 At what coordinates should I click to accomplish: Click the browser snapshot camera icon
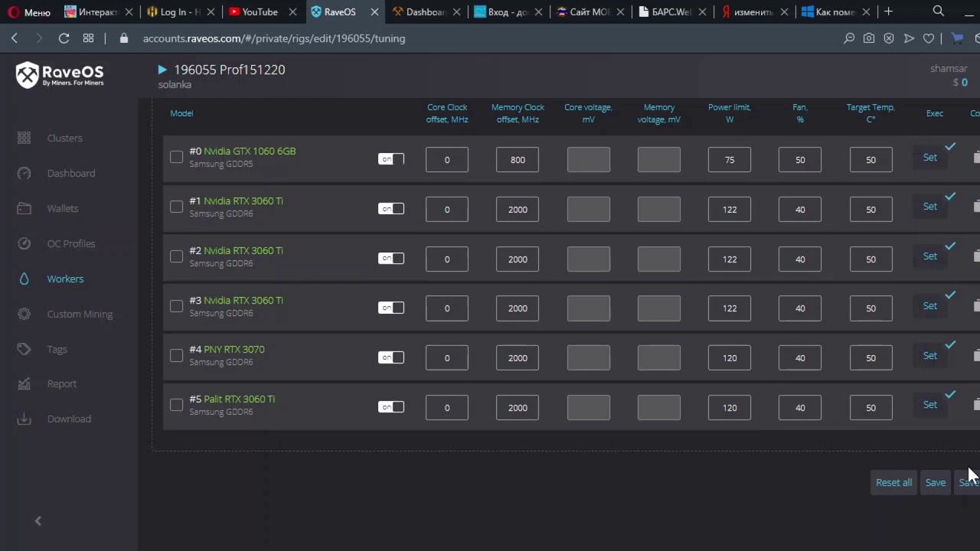tap(869, 38)
